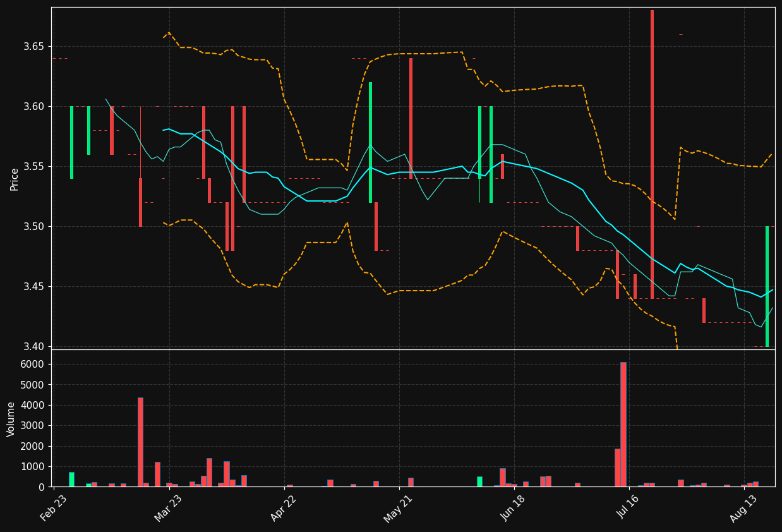Click the Mar 23 date label
This screenshot has height=532, width=782.
tap(167, 508)
